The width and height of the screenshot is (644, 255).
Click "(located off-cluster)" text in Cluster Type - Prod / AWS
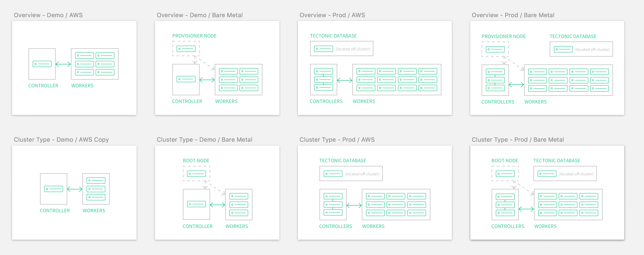pos(362,174)
